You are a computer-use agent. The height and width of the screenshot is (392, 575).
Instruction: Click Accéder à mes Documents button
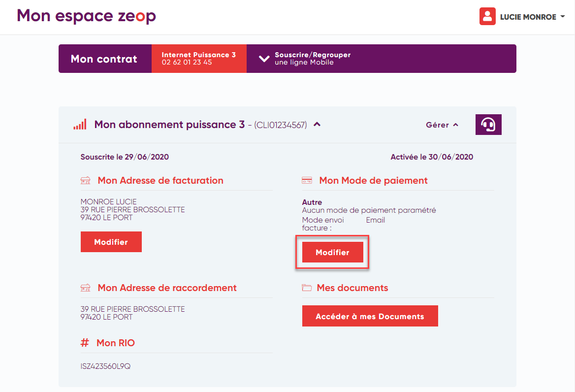tap(370, 316)
